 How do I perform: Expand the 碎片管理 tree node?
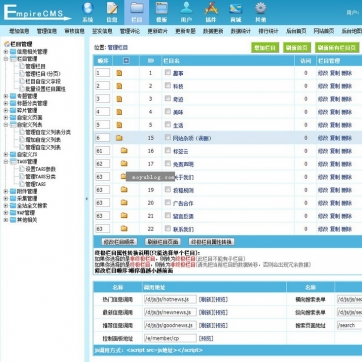(x=6, y=110)
